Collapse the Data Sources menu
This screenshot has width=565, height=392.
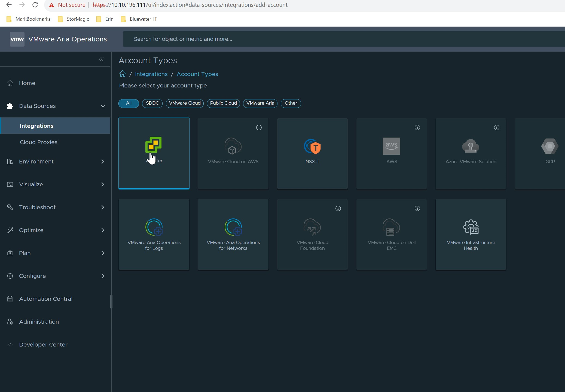[x=103, y=106]
